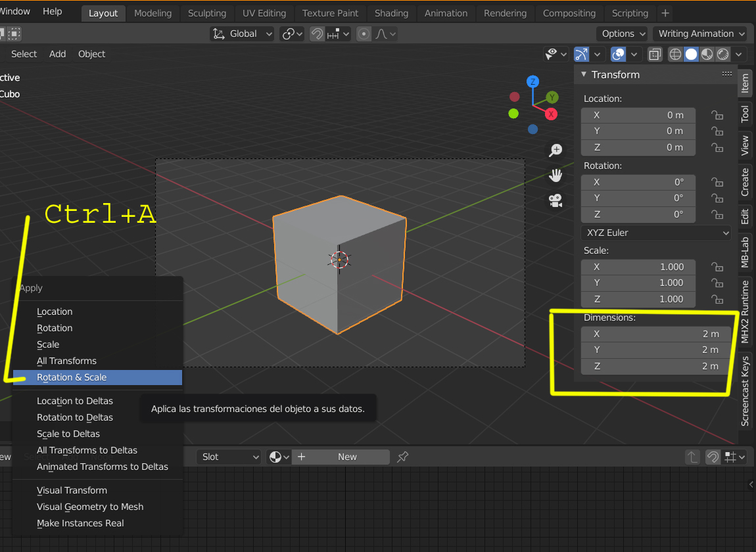Click the zoom view magnifier icon
The image size is (756, 552).
click(x=555, y=150)
